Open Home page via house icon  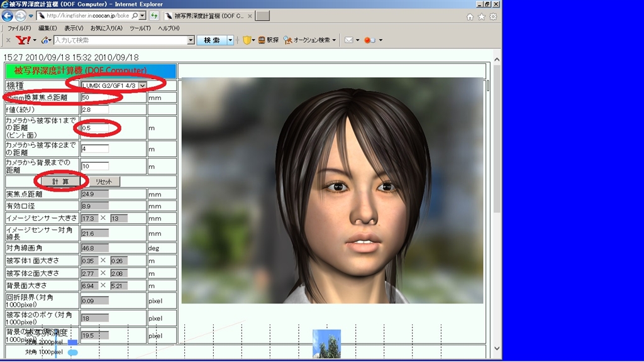470,16
